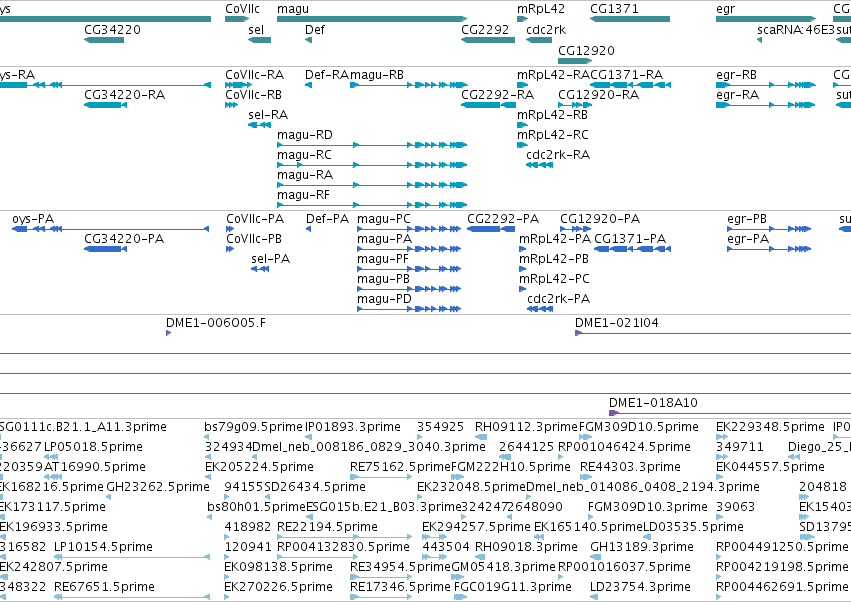851x602 pixels.
Task: Select the EK229348.5prime EST label
Action: point(770,428)
